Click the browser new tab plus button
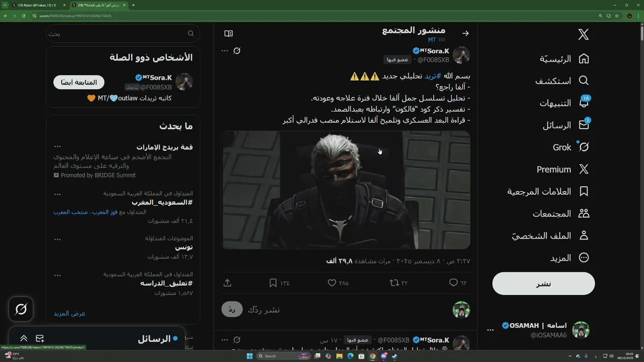This screenshot has height=362, width=644. (x=133, y=5)
